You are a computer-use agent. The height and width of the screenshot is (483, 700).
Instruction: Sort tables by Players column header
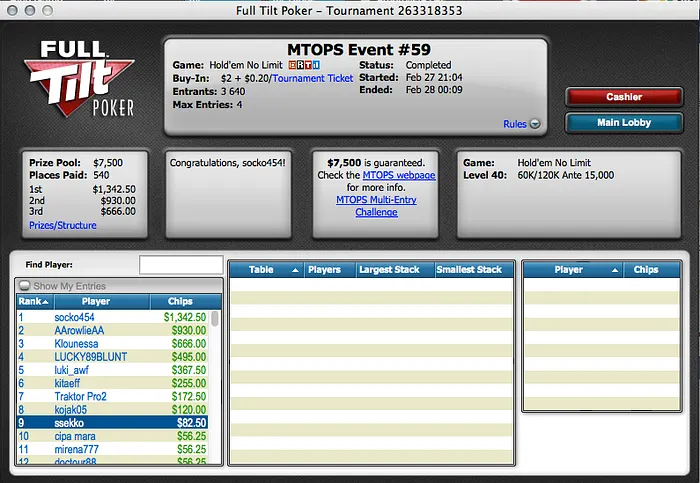pyautogui.click(x=330, y=270)
